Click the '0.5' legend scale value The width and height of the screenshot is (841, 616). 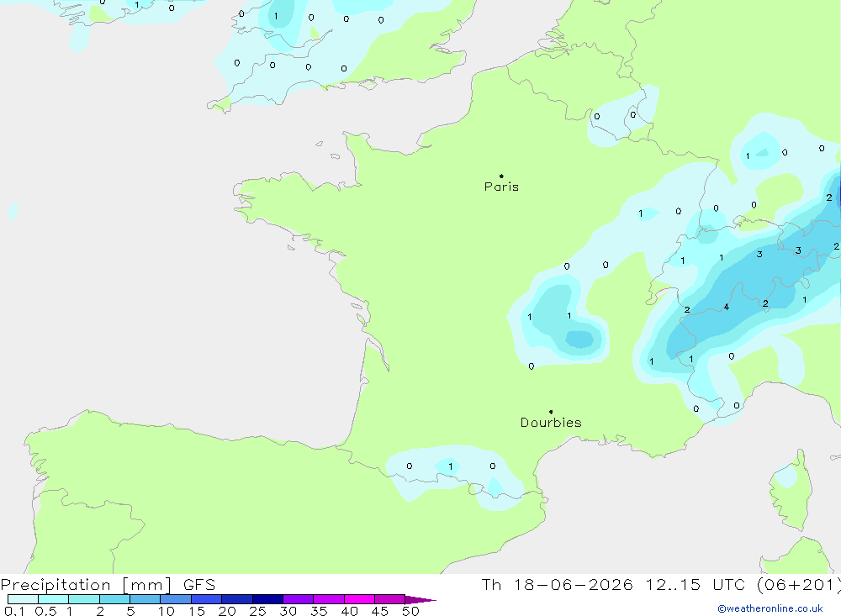[x=45, y=611]
